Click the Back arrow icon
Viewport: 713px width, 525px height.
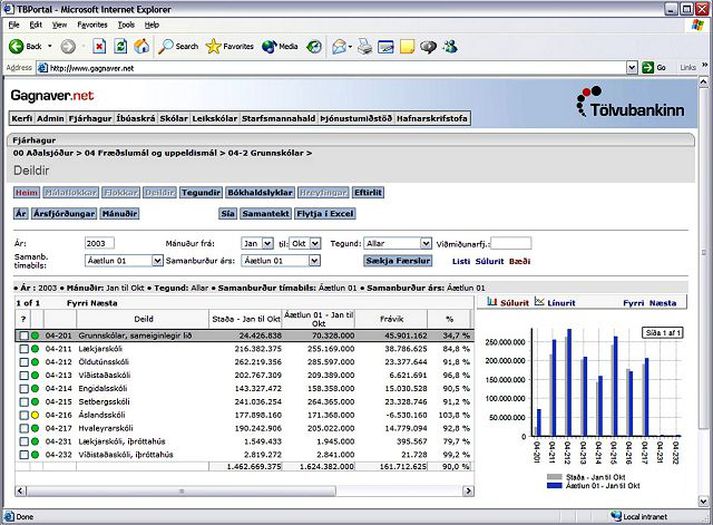16,46
